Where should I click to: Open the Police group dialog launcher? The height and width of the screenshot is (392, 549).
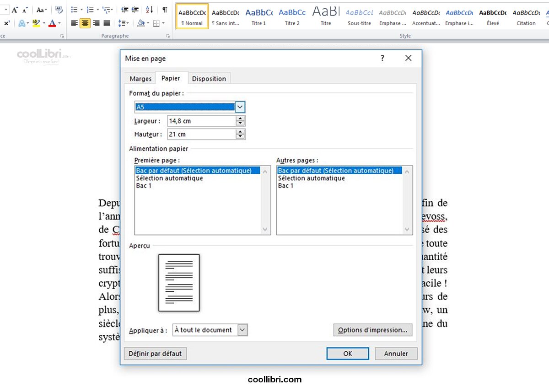(x=62, y=36)
